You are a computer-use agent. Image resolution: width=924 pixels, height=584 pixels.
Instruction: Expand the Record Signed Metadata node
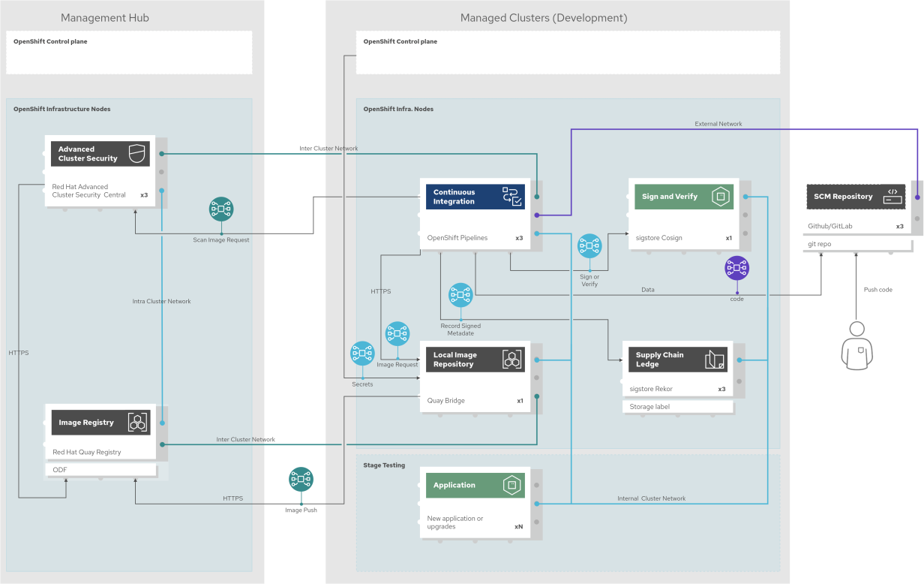pos(460,295)
